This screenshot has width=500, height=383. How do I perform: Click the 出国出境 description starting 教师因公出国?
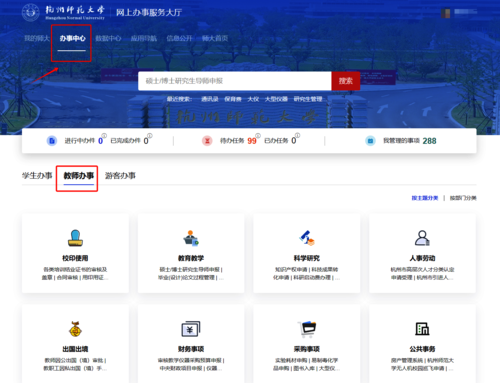75,364
